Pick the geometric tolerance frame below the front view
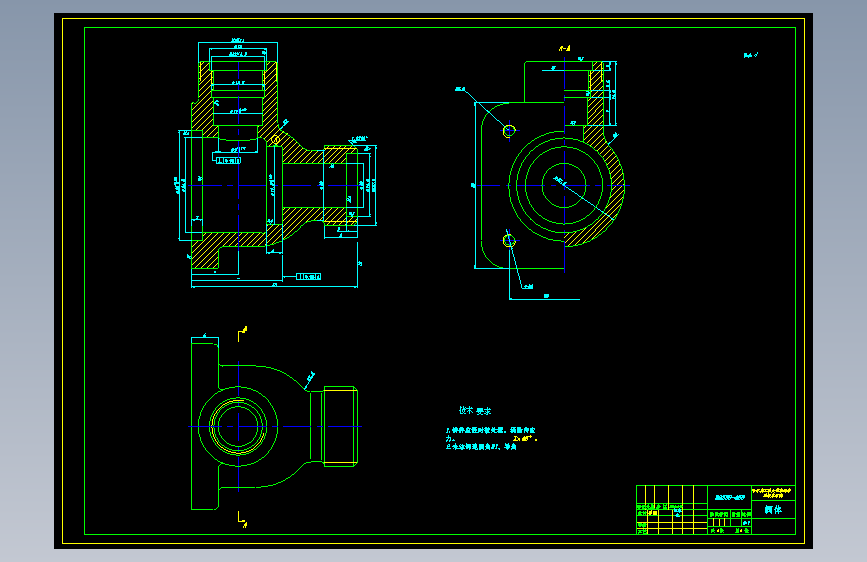 [309, 276]
